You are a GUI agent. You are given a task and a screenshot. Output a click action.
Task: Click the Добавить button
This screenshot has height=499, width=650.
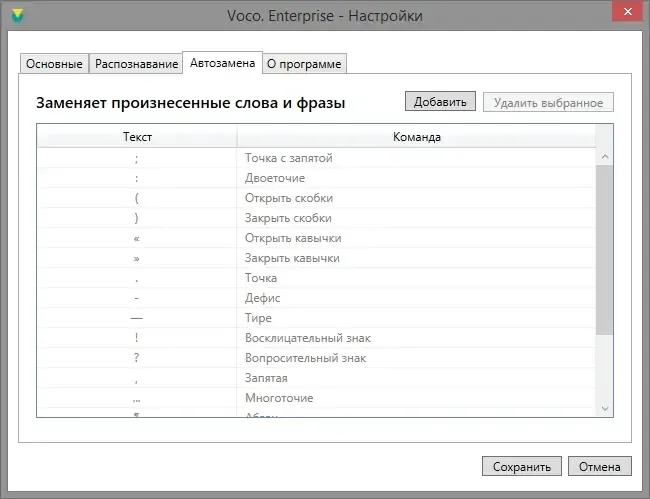[x=440, y=102]
